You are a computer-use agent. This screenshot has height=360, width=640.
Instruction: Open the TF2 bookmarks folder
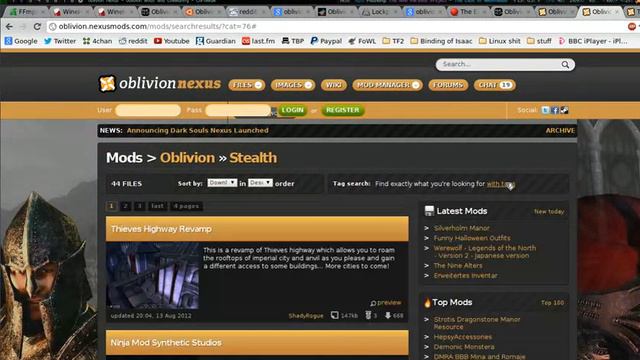click(393, 41)
